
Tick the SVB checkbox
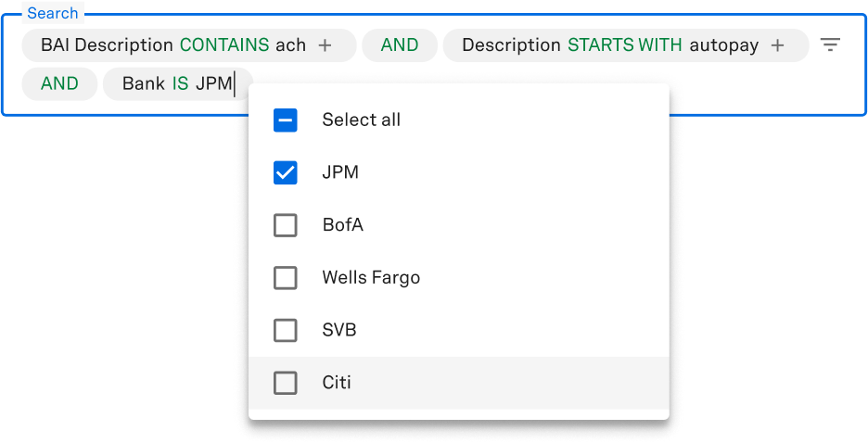coord(286,330)
